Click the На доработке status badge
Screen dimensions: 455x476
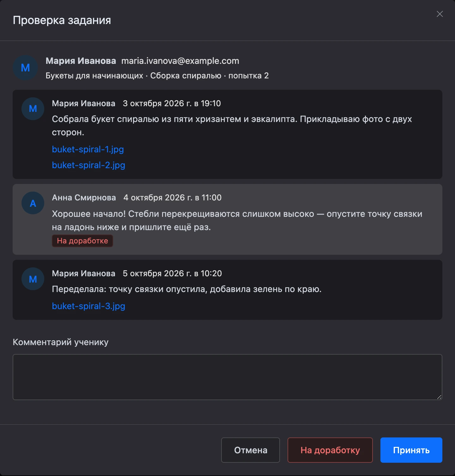coord(82,241)
